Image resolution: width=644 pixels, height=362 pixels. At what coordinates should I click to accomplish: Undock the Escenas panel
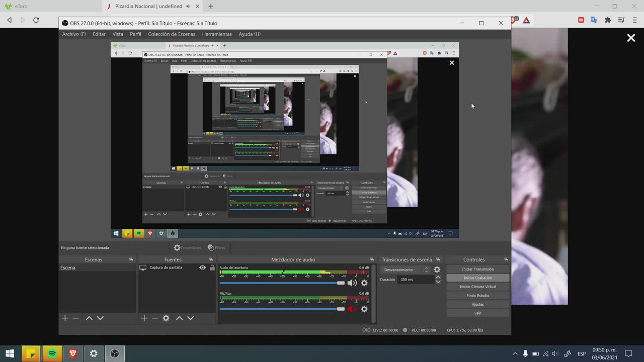pyautogui.click(x=131, y=259)
